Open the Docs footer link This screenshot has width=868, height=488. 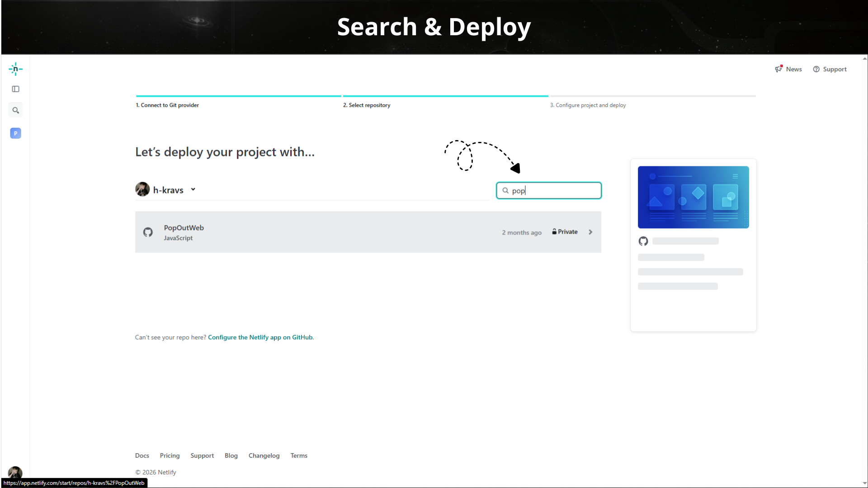142,455
